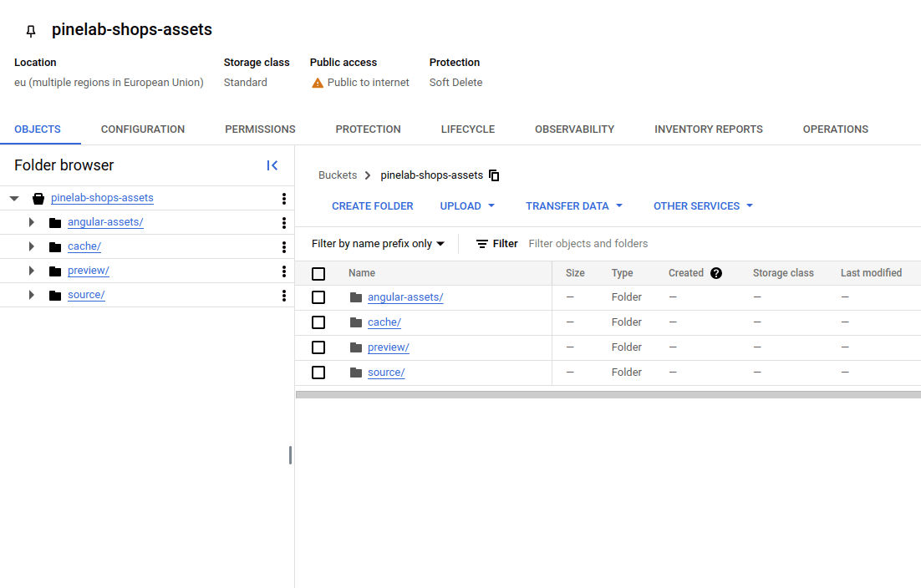This screenshot has width=921, height=588.
Task: Click the bucket icon in the folder tree
Action: [38, 198]
